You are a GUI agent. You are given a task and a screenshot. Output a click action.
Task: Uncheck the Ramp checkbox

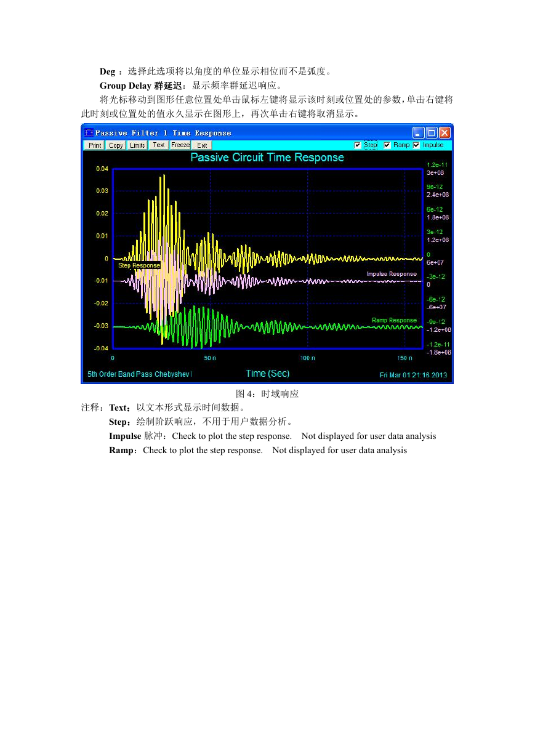pyautogui.click(x=387, y=145)
